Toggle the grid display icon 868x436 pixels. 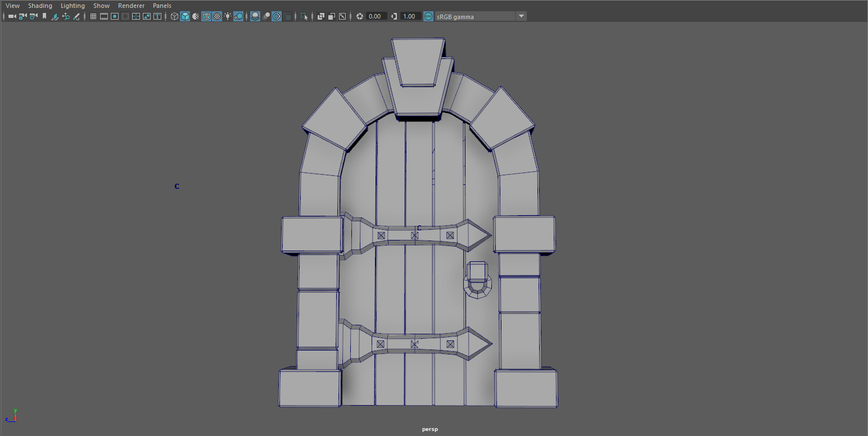[93, 16]
